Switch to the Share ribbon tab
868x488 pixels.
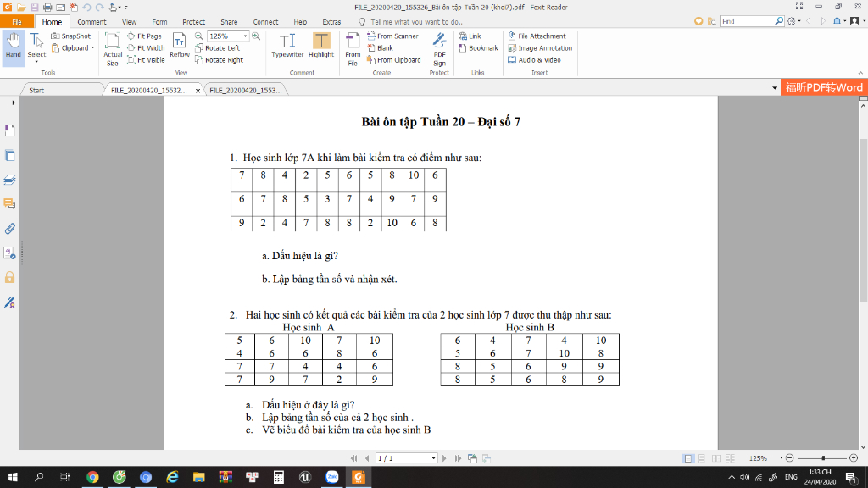tap(229, 22)
